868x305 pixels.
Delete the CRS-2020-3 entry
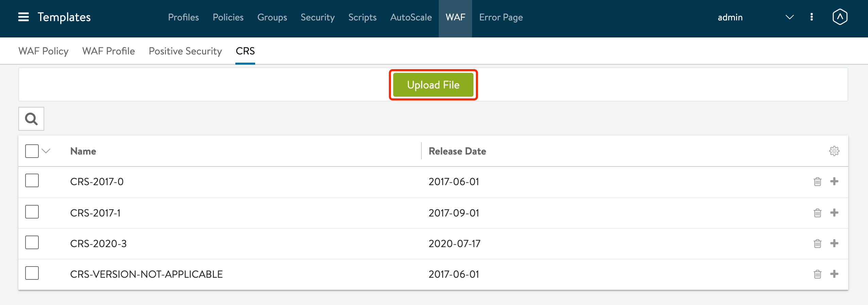(x=817, y=243)
